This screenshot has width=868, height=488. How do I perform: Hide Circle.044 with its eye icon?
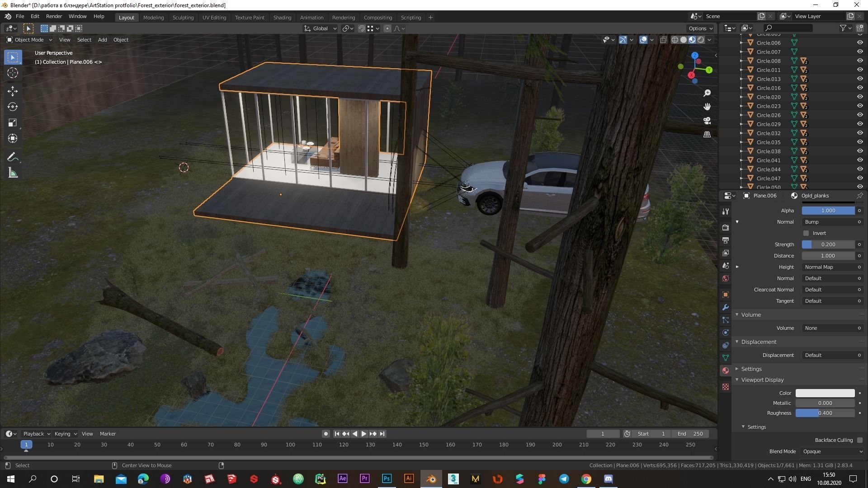(860, 169)
